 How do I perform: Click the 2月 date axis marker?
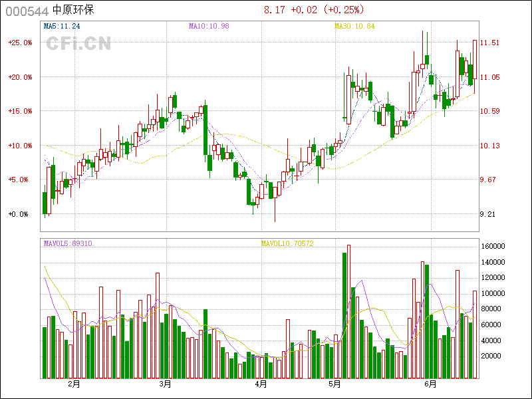(x=74, y=384)
